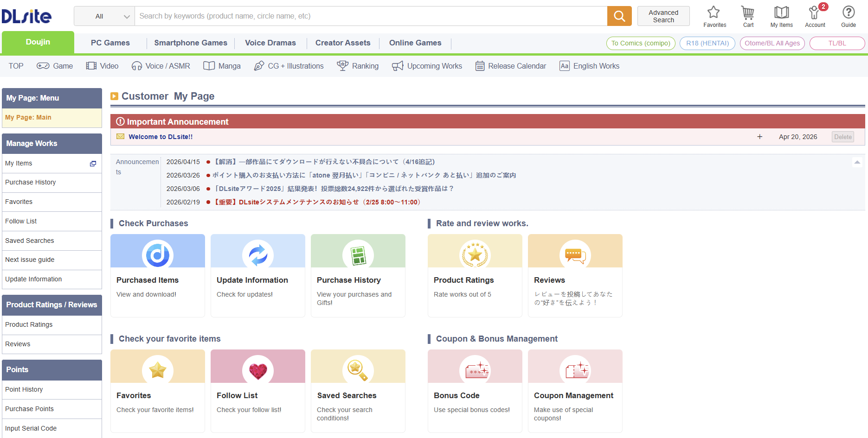The image size is (868, 438).
Task: Open Update Information in sidebar
Action: click(52, 279)
